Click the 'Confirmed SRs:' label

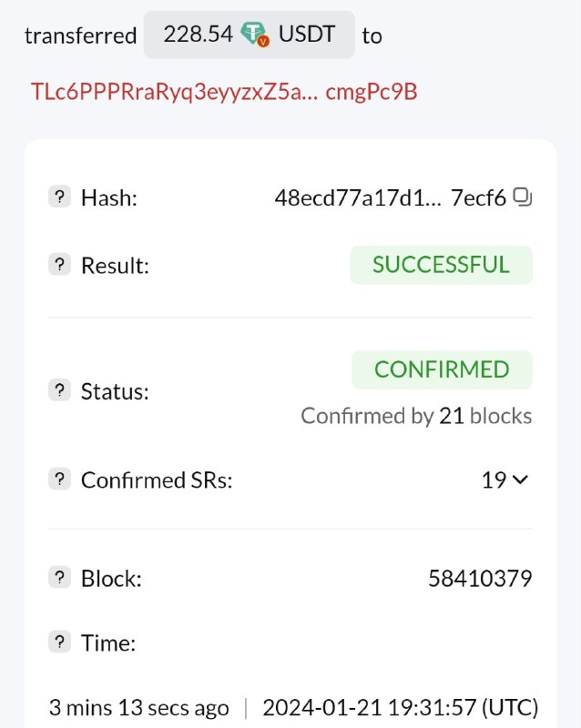pyautogui.click(x=157, y=480)
